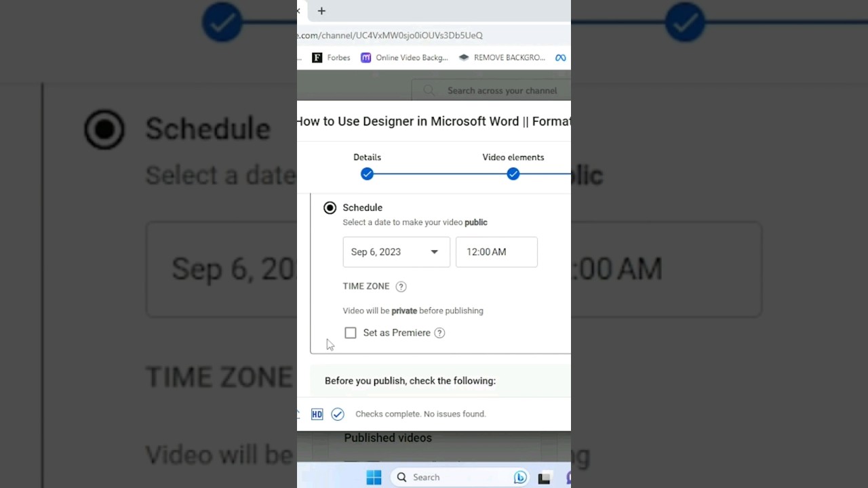Click the HD processing status icon
The image size is (868, 488).
point(317,414)
